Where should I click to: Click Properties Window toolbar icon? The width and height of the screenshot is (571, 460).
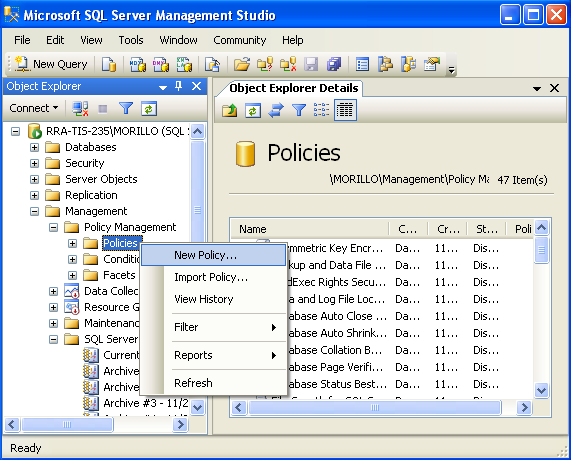[x=432, y=64]
